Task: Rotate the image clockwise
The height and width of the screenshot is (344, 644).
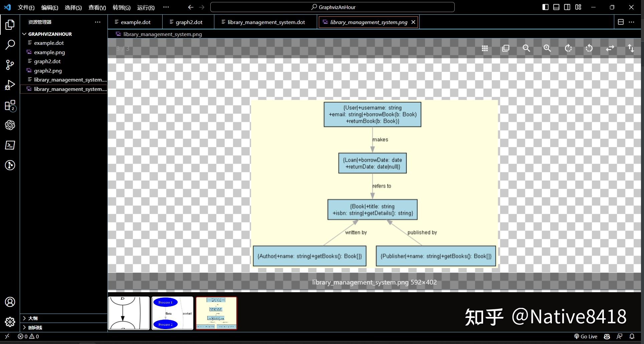Action: point(569,48)
